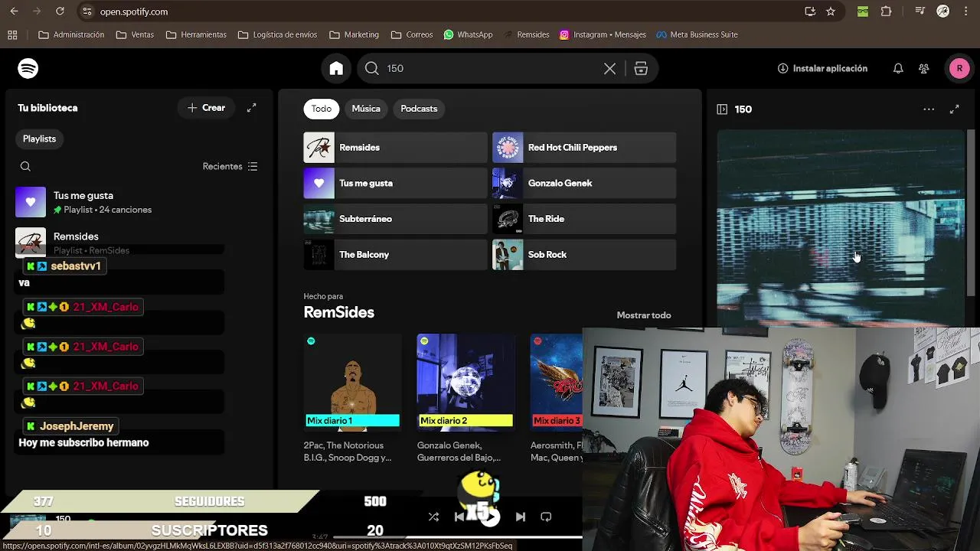This screenshot has width=980, height=551.
Task: Open the browser media control icon
Action: (x=921, y=11)
